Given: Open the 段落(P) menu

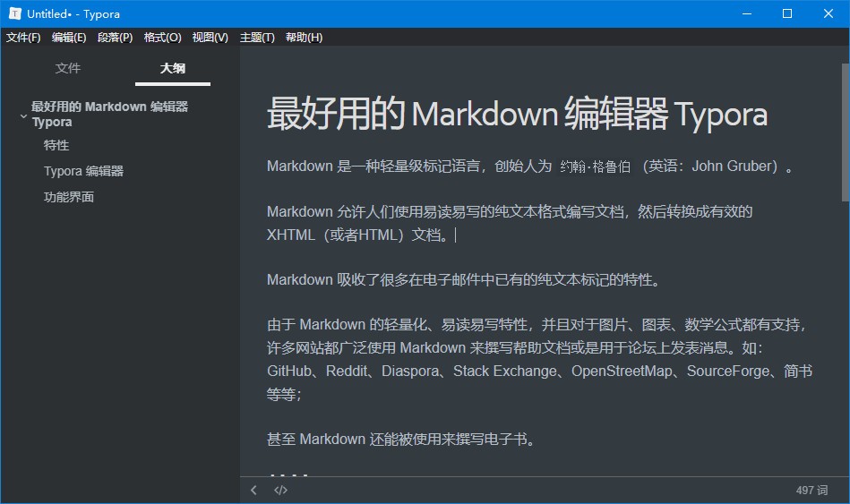Looking at the screenshot, I should click(x=115, y=38).
